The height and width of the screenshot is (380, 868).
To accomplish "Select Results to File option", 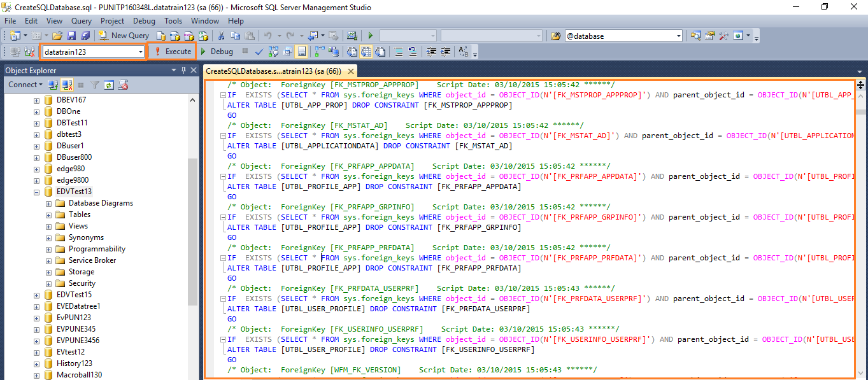I will (x=380, y=52).
